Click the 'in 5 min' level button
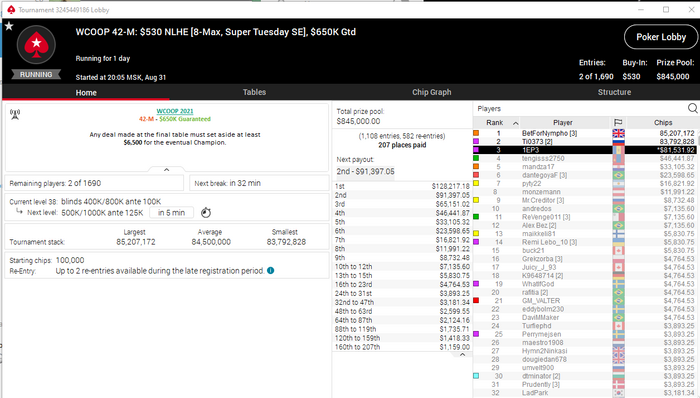Screen dimensions: 700x398 [x=171, y=213]
